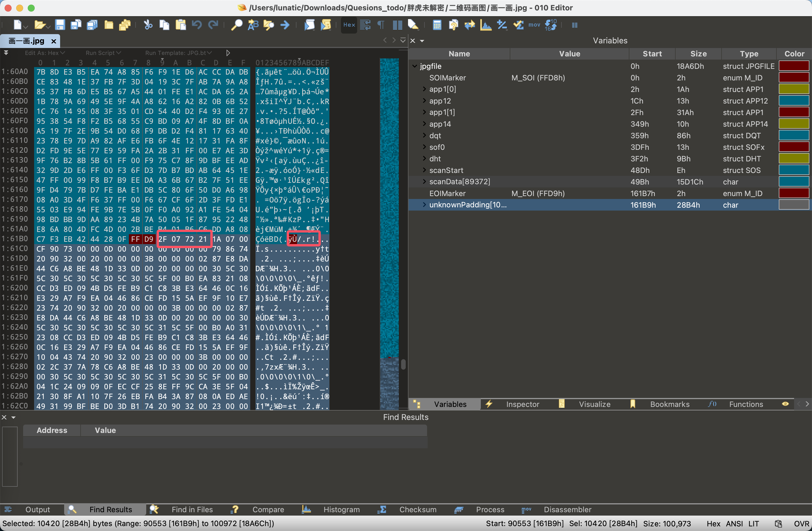Viewport: 812px width, 531px height.
Task: Toggle show whitespace pilcrow icon
Action: coord(381,25)
